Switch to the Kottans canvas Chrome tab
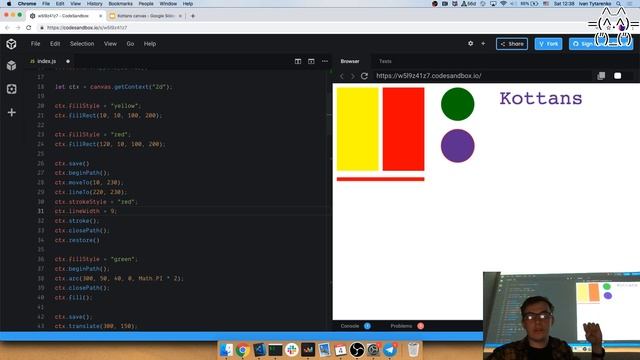The width and height of the screenshot is (640, 360). pyautogui.click(x=146, y=16)
